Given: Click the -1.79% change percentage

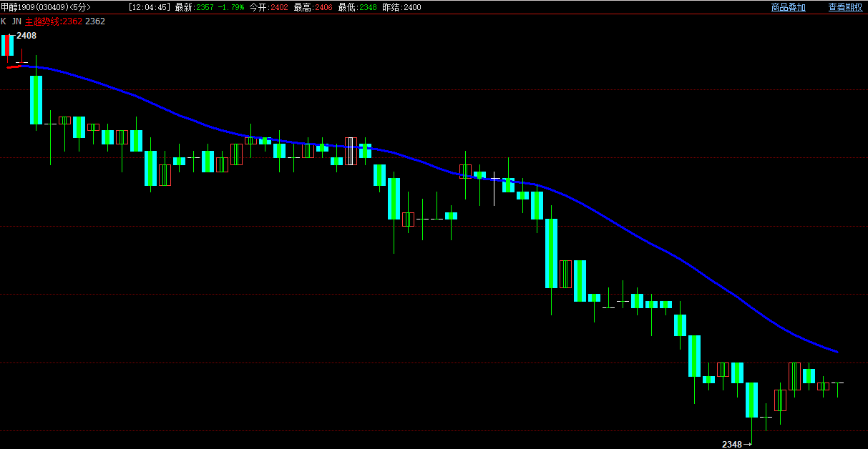Looking at the screenshot, I should pyautogui.click(x=231, y=7).
